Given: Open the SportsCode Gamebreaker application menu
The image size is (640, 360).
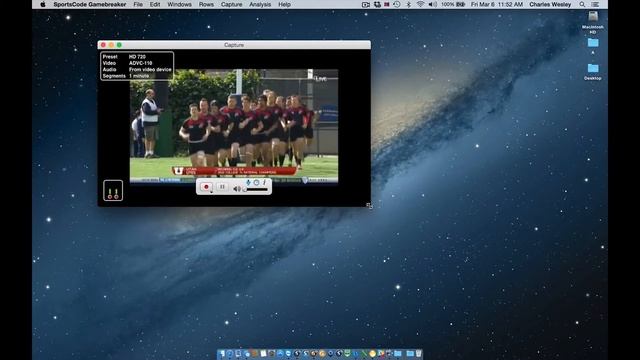Looking at the screenshot, I should pos(90,4).
